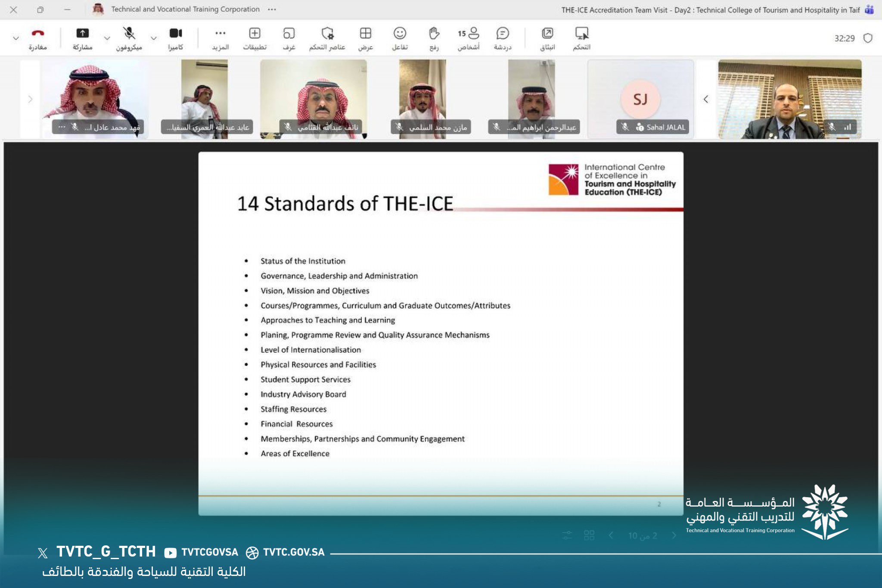Select the عابد عبدالله العمري video tile
Screen dimensions: 882x588
pos(205,99)
